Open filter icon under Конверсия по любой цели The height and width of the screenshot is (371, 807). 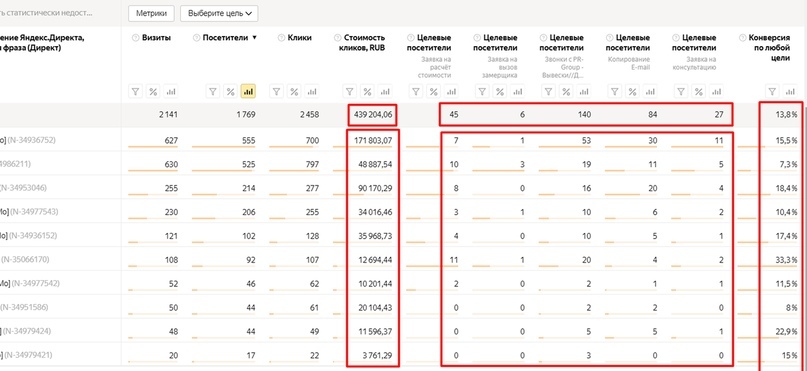(772, 92)
